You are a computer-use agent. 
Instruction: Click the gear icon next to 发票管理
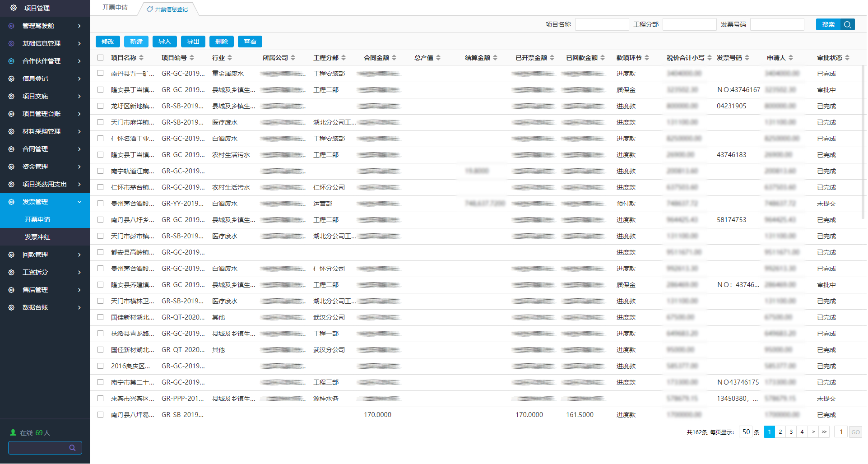(11, 202)
